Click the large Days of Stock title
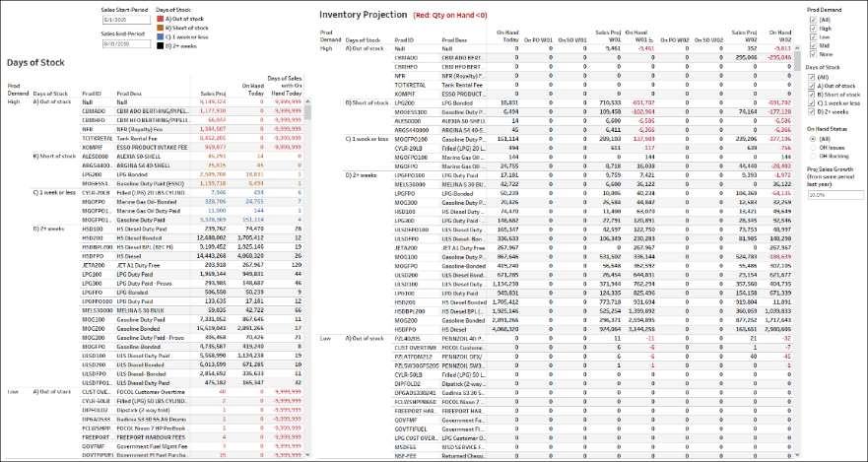868x462 pixels. point(35,62)
